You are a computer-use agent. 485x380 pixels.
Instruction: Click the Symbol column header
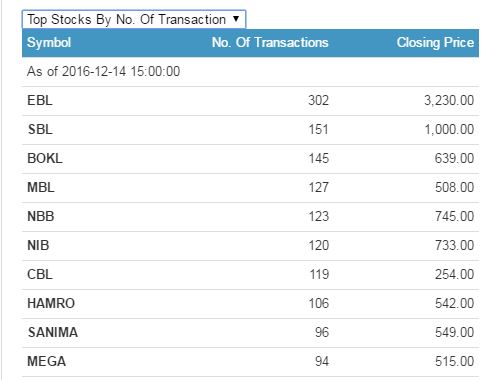(49, 43)
